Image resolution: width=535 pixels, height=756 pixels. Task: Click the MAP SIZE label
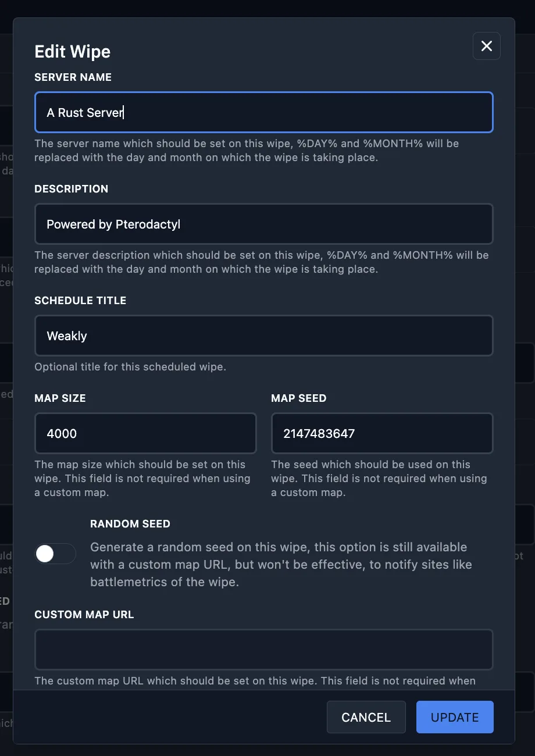point(60,398)
